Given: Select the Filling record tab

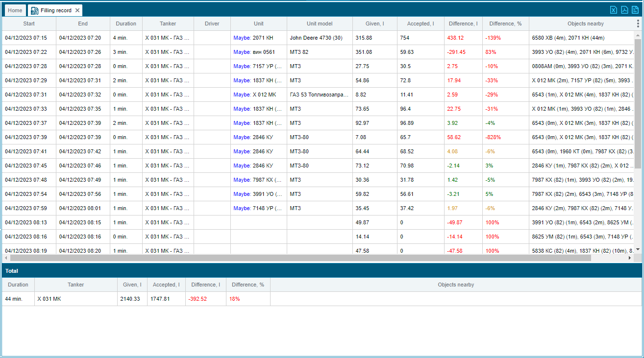Looking at the screenshot, I should 55,10.
